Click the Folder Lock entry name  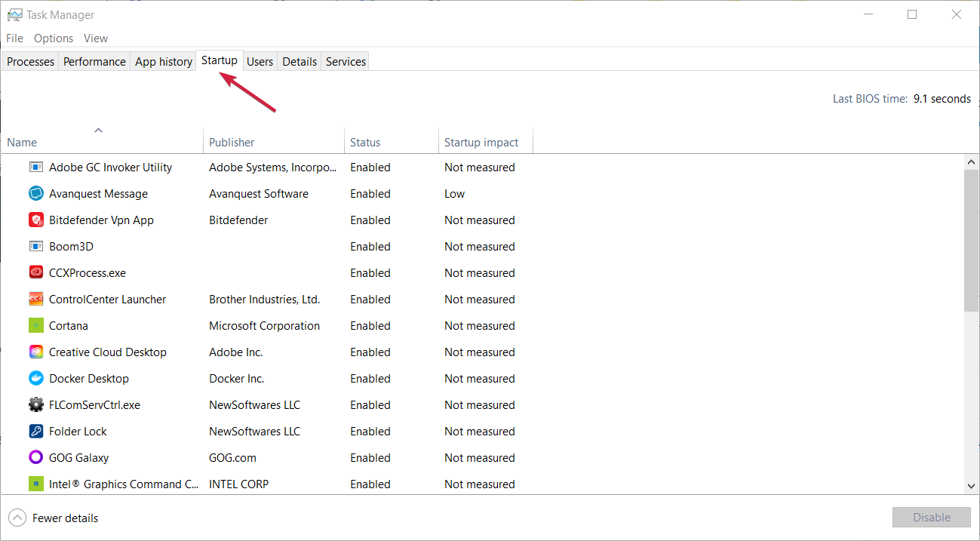tap(78, 432)
